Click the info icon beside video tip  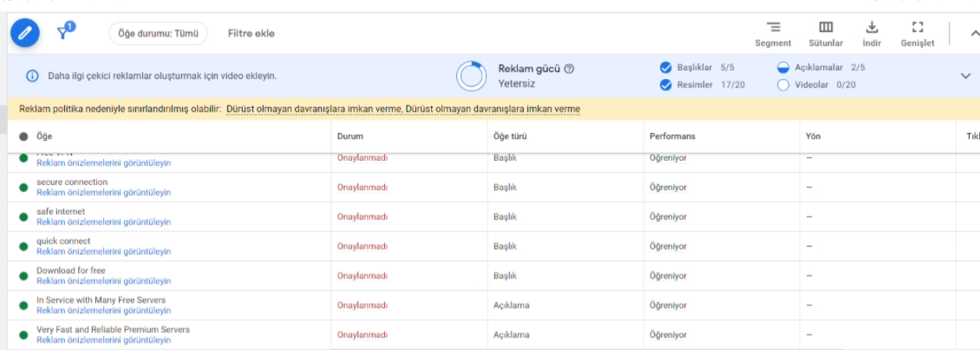[32, 76]
